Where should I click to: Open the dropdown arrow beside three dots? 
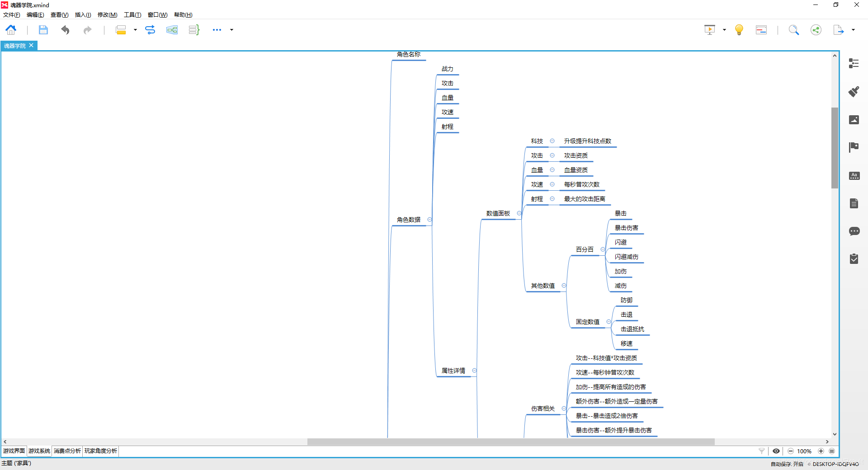point(231,30)
